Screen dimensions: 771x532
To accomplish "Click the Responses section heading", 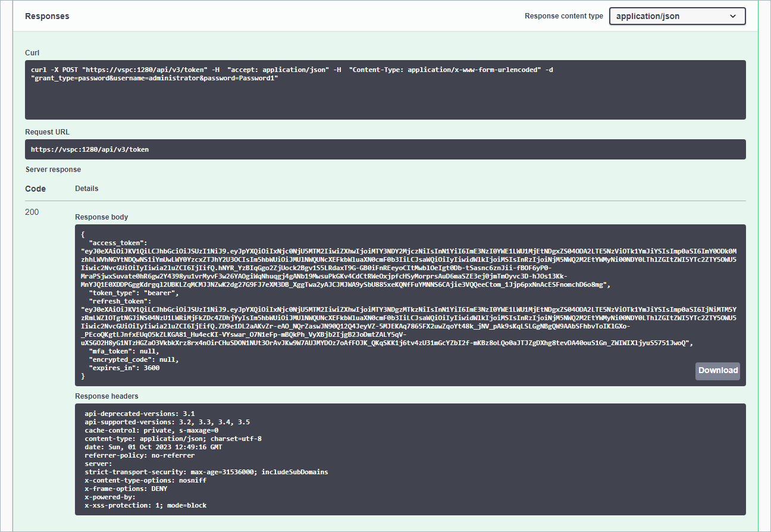I will click(x=47, y=16).
